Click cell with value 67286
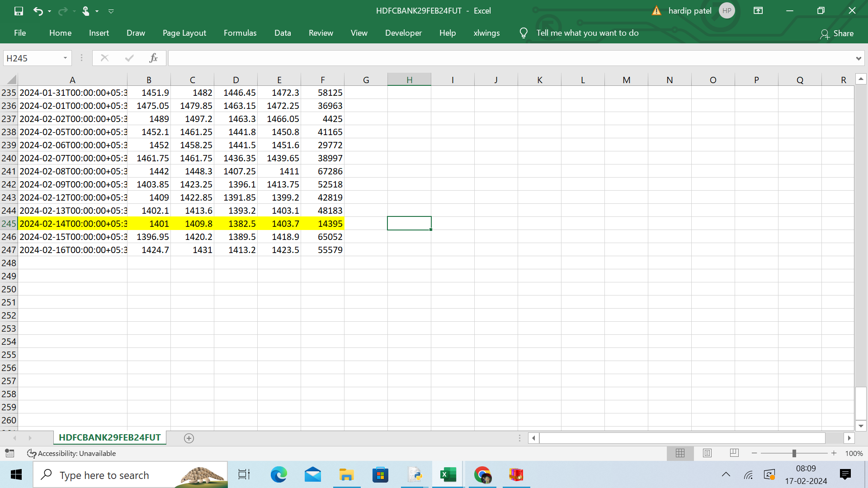Viewport: 868px width, 488px height. (322, 171)
